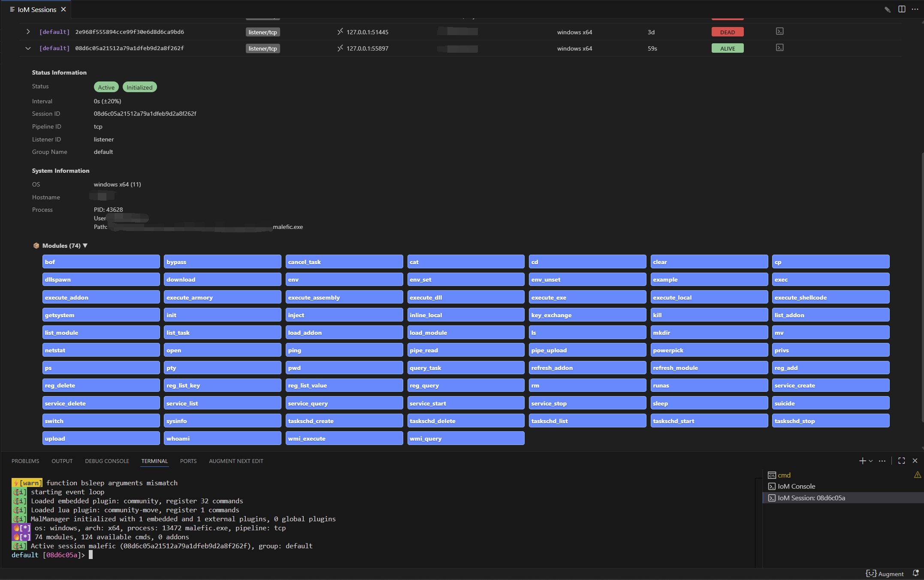Screen dimensions: 924x580
Task: Close the bottom panel
Action: tap(915, 461)
